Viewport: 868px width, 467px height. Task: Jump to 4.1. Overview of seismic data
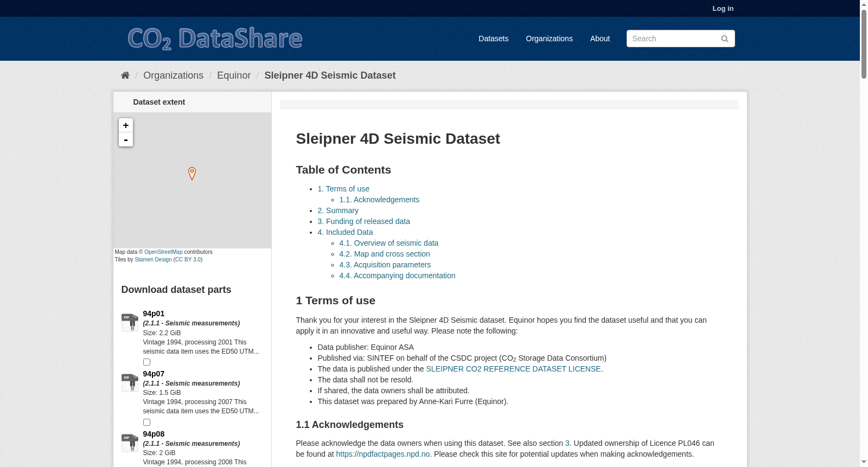[388, 243]
